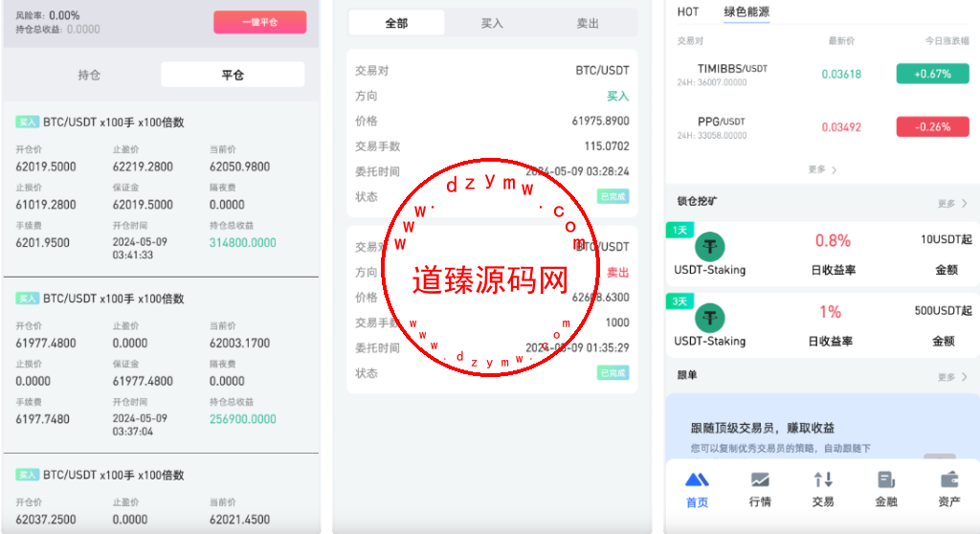The height and width of the screenshot is (534, 980).
Task: Click the 当前价 value 62050.9800
Action: 239,167
